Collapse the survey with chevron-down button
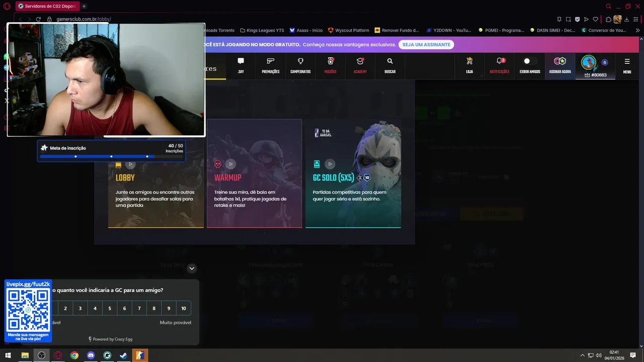644x362 pixels. click(x=192, y=268)
